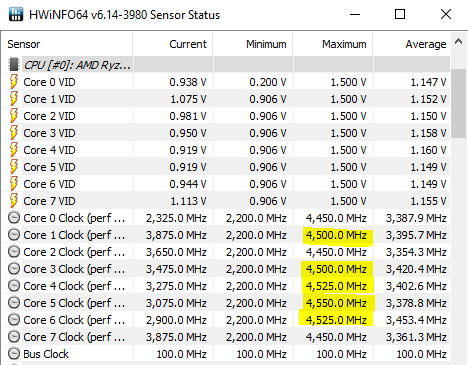This screenshot has width=468, height=365.
Task: Click Core 6 Clock current value 2,900.0 MHz
Action: coord(176,320)
